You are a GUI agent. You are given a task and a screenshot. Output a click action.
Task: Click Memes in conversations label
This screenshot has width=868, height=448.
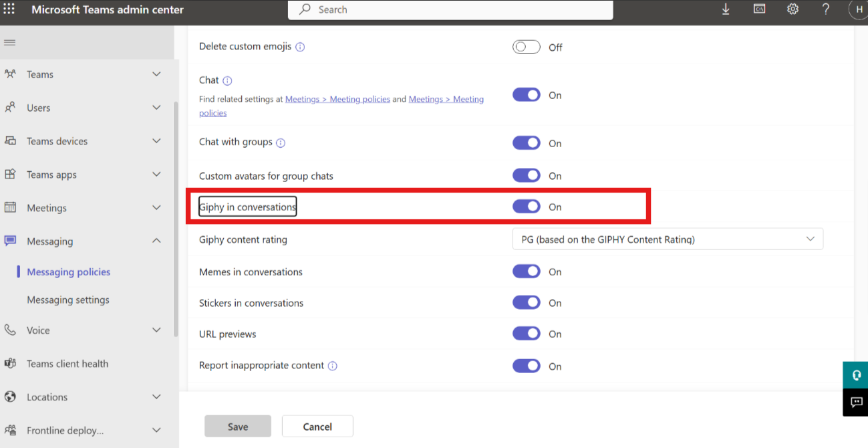(251, 272)
